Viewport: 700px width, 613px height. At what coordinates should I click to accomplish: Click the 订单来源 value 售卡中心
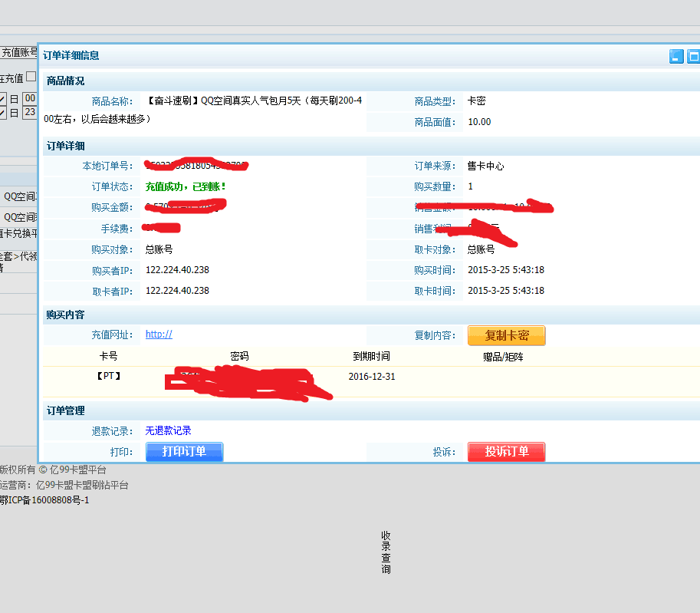[485, 166]
